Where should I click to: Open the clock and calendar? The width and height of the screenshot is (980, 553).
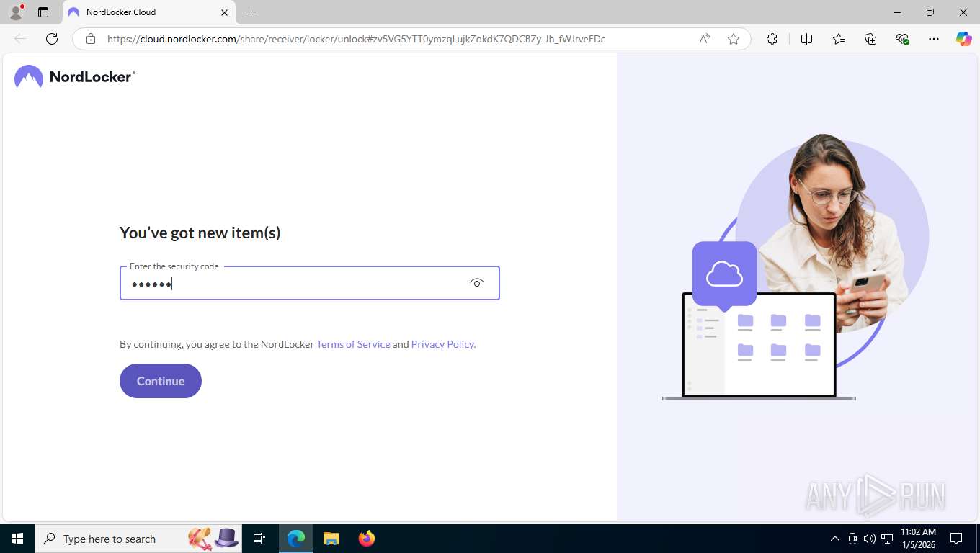tap(918, 539)
